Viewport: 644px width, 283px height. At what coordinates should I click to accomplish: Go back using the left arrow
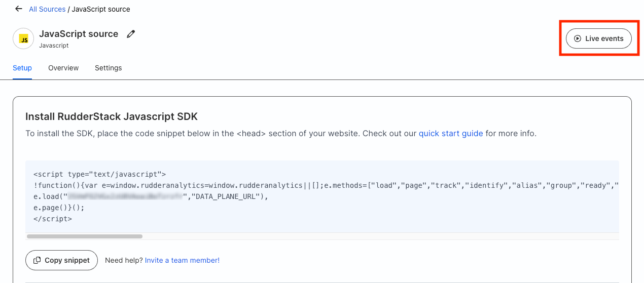tap(19, 9)
